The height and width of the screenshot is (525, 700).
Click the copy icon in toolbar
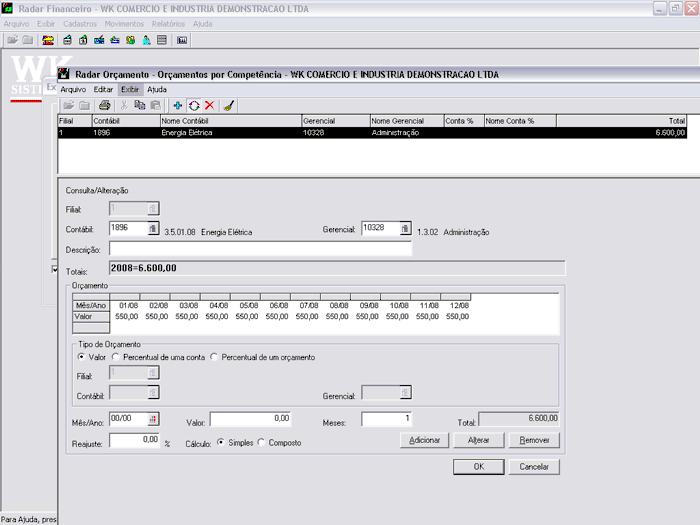tap(140, 105)
